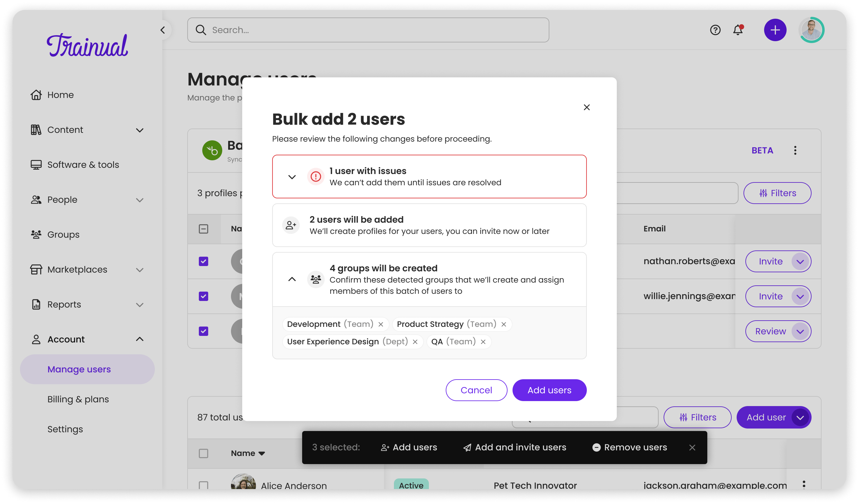Open Groups in sidebar

click(x=63, y=234)
